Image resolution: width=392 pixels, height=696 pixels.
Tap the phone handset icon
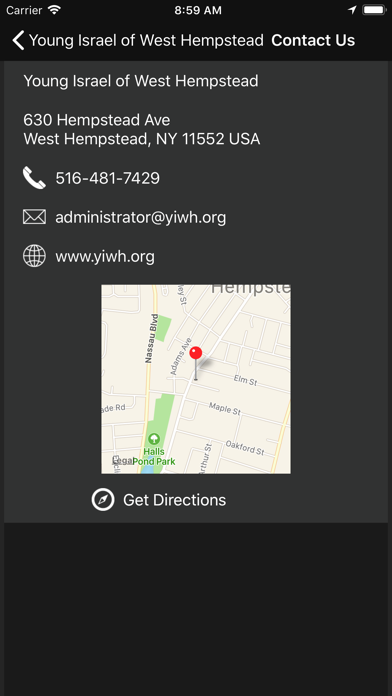[34, 178]
